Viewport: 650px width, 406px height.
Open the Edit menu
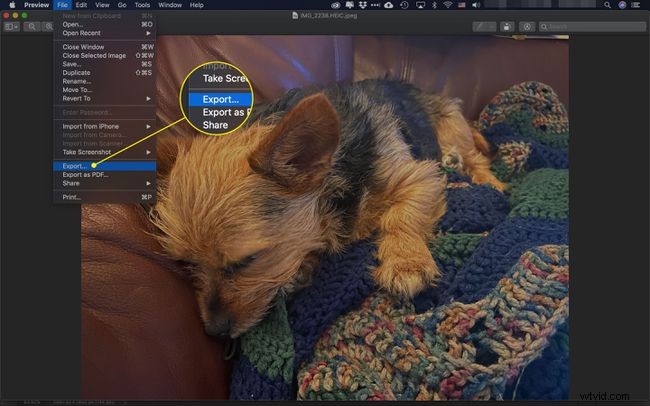coord(81,5)
